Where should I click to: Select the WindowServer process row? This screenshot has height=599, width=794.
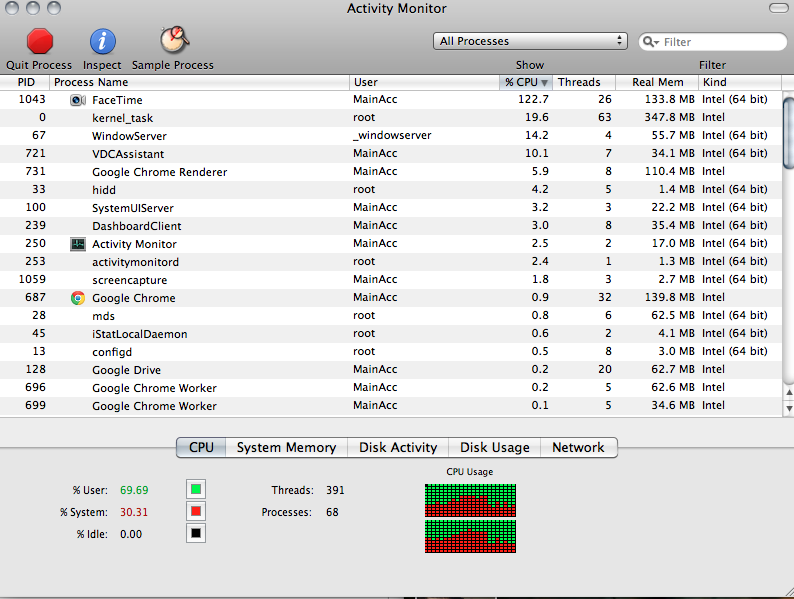tap(391, 136)
